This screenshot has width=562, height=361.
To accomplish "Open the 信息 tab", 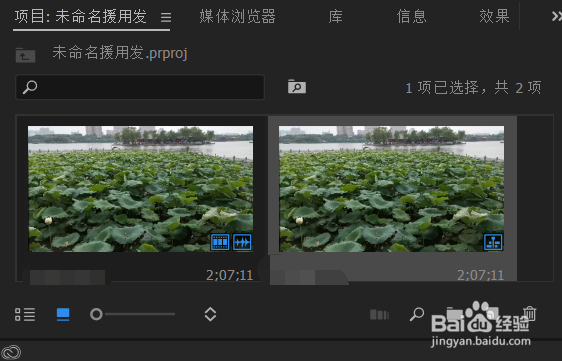I will (411, 16).
